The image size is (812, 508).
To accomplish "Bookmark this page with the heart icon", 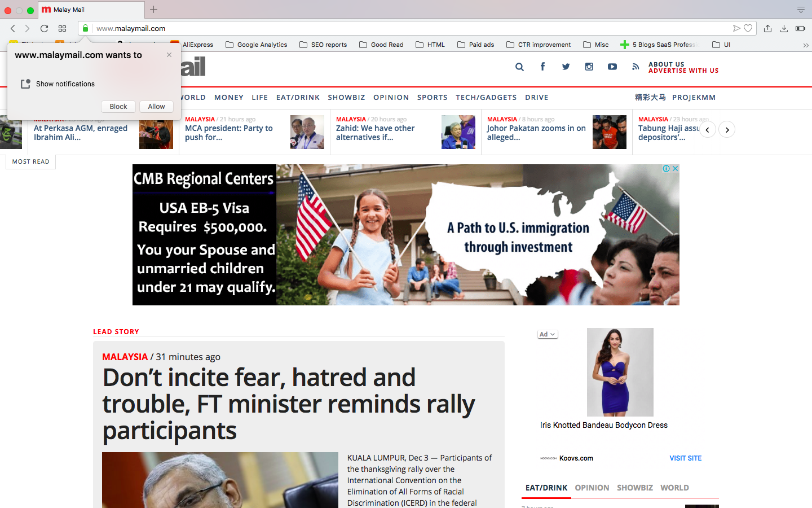I will 748,28.
